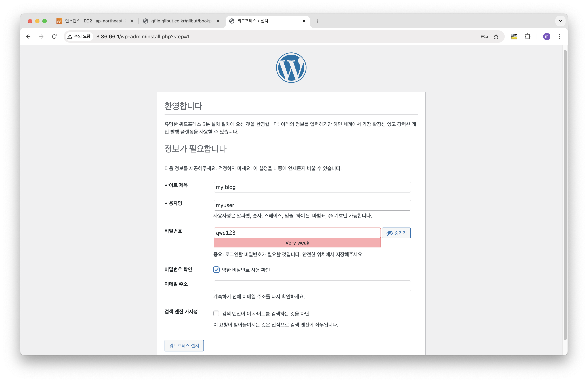The height and width of the screenshot is (382, 588).
Task: Open the purple profile avatar
Action: 547,37
